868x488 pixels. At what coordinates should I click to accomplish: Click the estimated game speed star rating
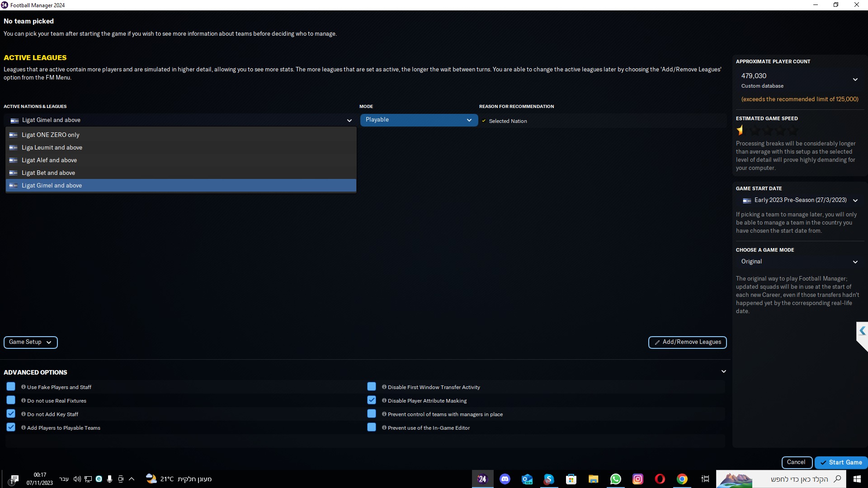(x=768, y=131)
